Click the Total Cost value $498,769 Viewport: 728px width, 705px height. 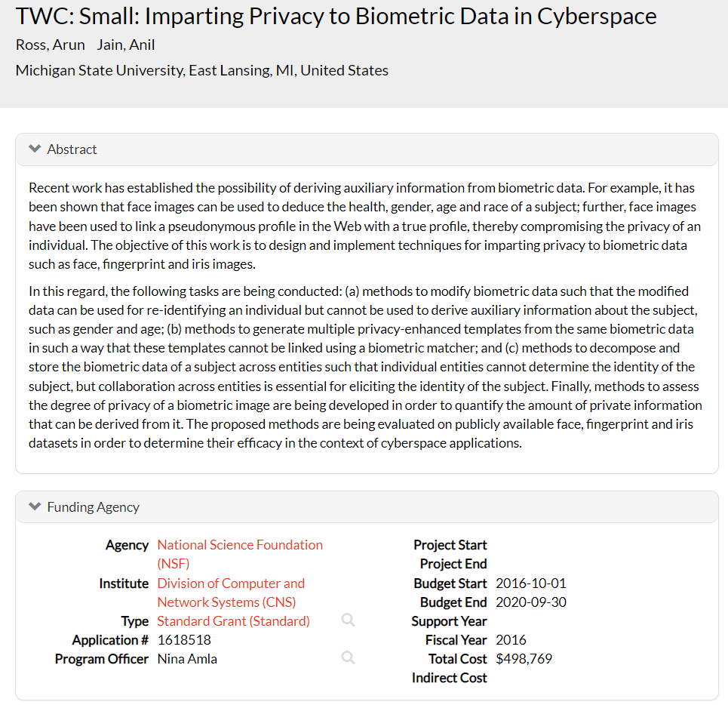pyautogui.click(x=524, y=659)
